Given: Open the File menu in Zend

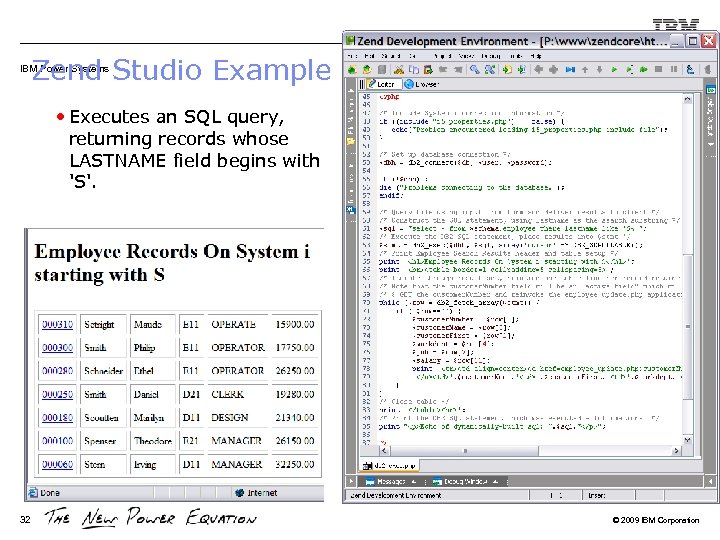Looking at the screenshot, I should [352, 56].
